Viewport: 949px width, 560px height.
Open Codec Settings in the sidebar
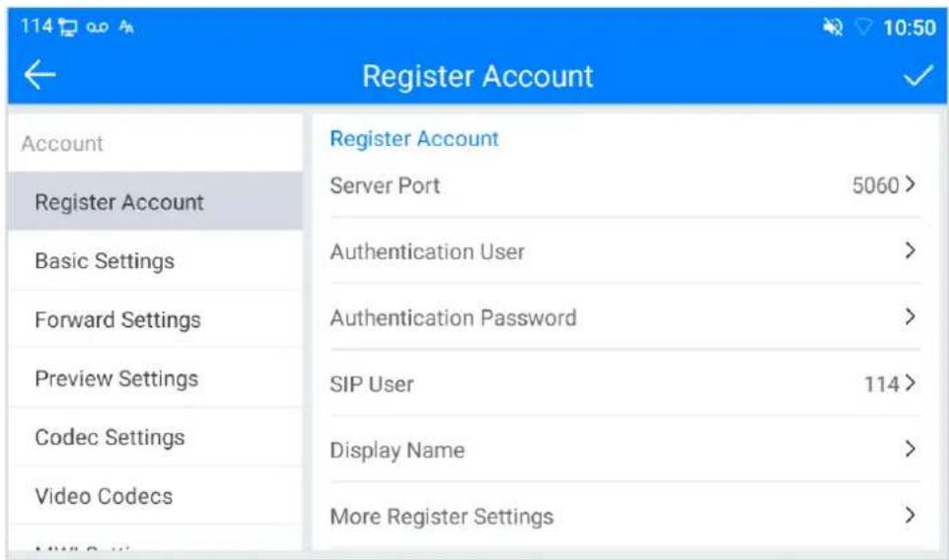[x=155, y=437]
